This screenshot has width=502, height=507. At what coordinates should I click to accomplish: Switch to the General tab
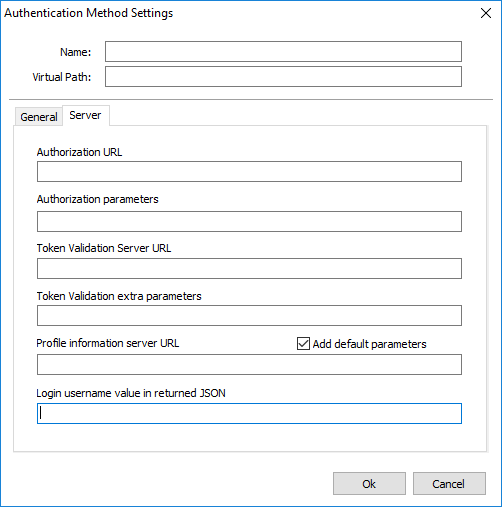(x=39, y=117)
